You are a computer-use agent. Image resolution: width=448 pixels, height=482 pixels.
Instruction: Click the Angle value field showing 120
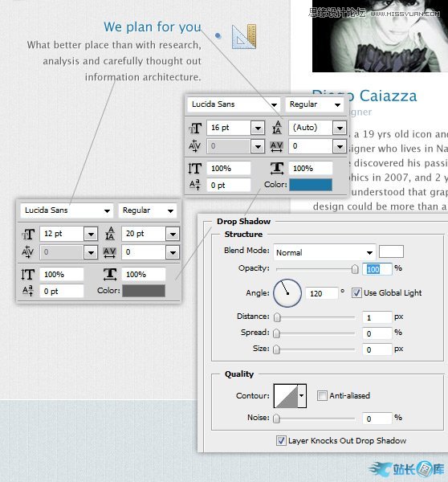coord(322,293)
